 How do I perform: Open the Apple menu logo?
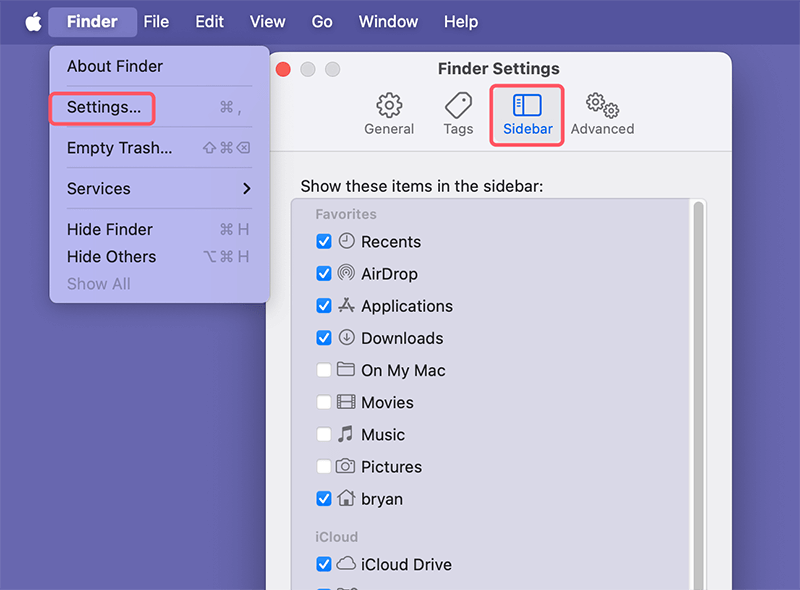tap(33, 21)
